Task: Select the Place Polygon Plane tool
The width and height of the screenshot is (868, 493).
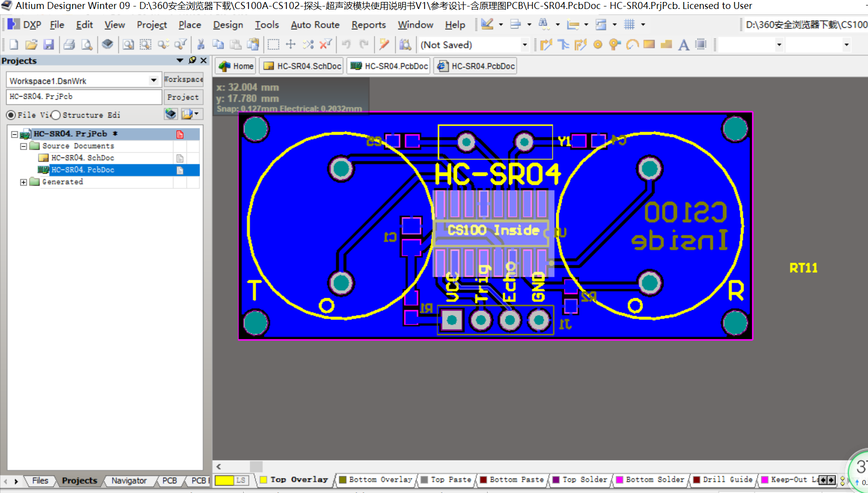Action: tap(666, 45)
